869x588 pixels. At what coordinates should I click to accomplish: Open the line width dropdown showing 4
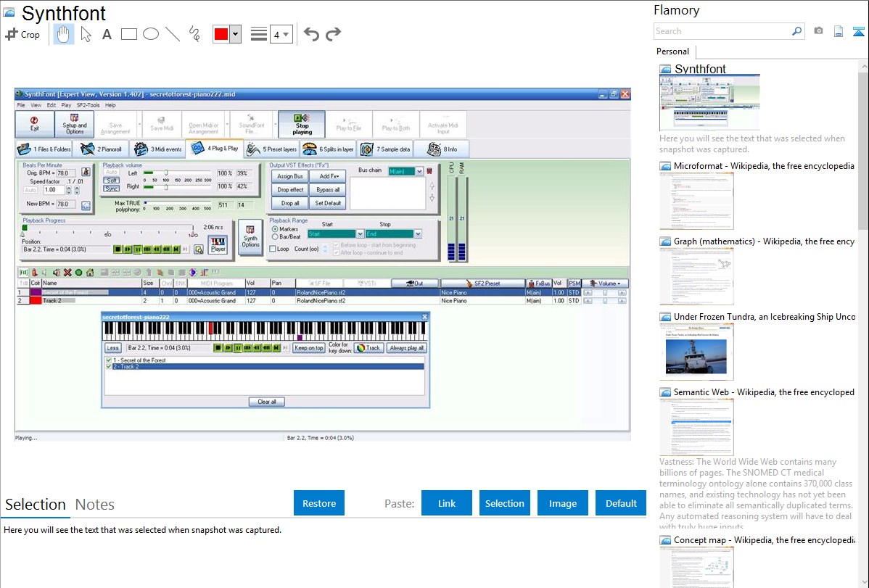point(281,35)
